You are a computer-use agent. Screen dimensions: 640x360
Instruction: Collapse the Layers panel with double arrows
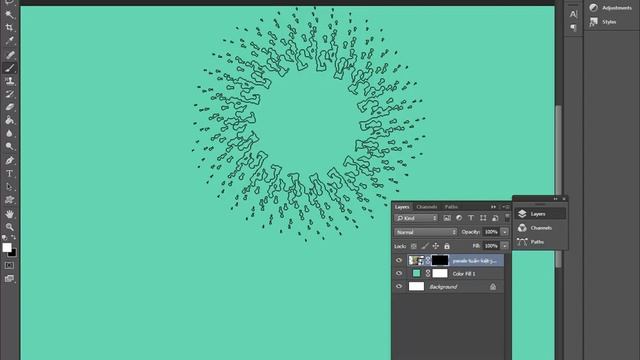493,207
